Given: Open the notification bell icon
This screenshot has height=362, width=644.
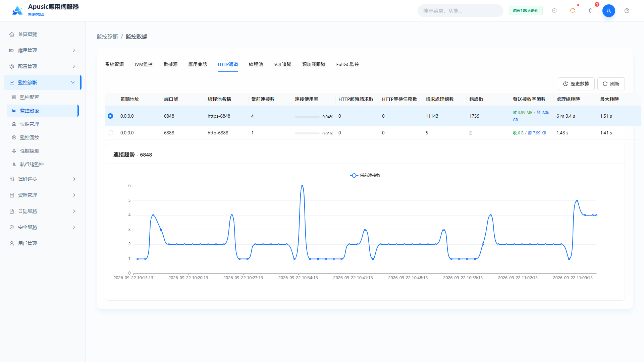Looking at the screenshot, I should coord(591,11).
